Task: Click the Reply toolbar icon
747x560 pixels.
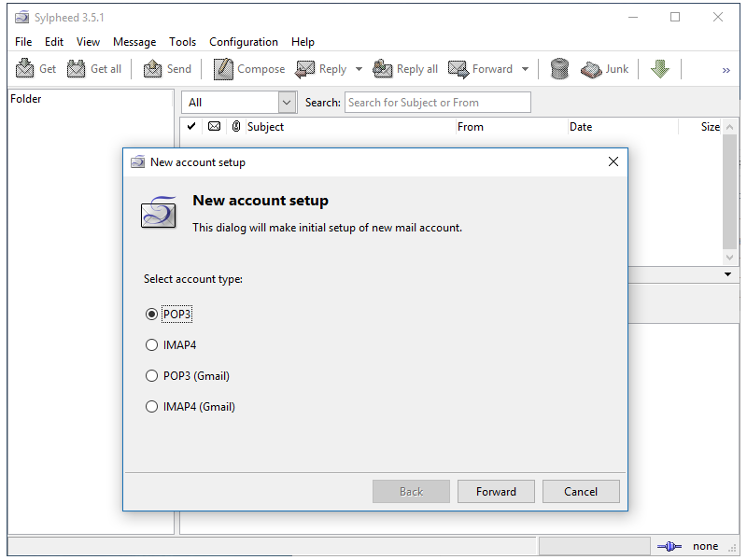Action: tap(305, 69)
